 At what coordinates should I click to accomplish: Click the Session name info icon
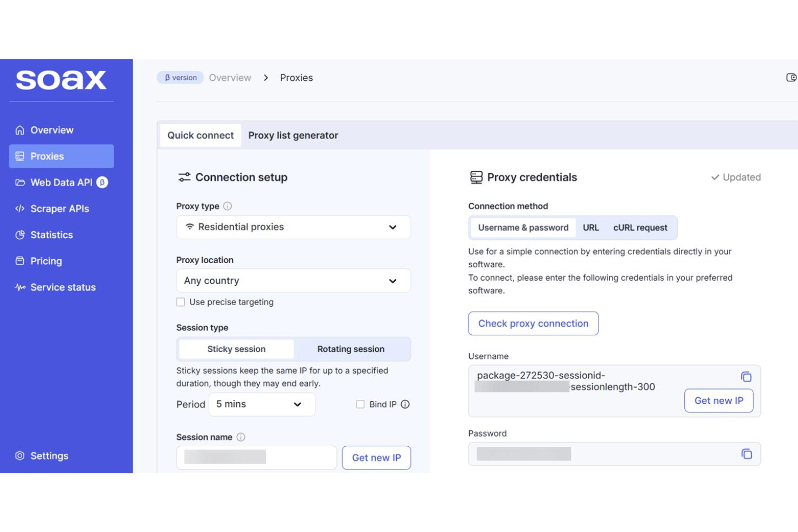pos(241,437)
